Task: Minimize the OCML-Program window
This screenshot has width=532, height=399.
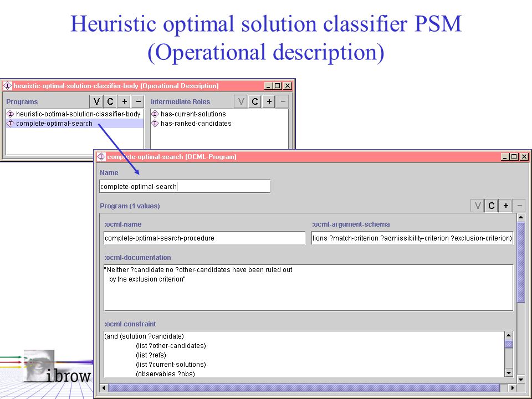Action: (x=505, y=157)
